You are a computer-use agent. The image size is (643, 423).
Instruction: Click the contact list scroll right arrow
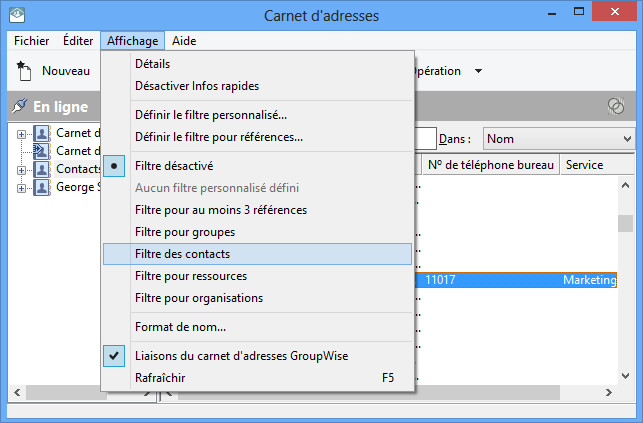click(609, 393)
